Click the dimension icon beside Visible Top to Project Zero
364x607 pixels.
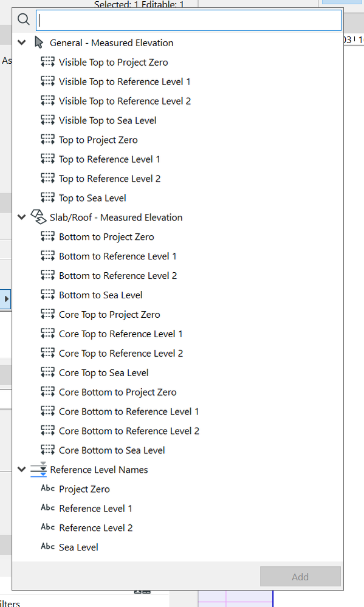tap(47, 61)
